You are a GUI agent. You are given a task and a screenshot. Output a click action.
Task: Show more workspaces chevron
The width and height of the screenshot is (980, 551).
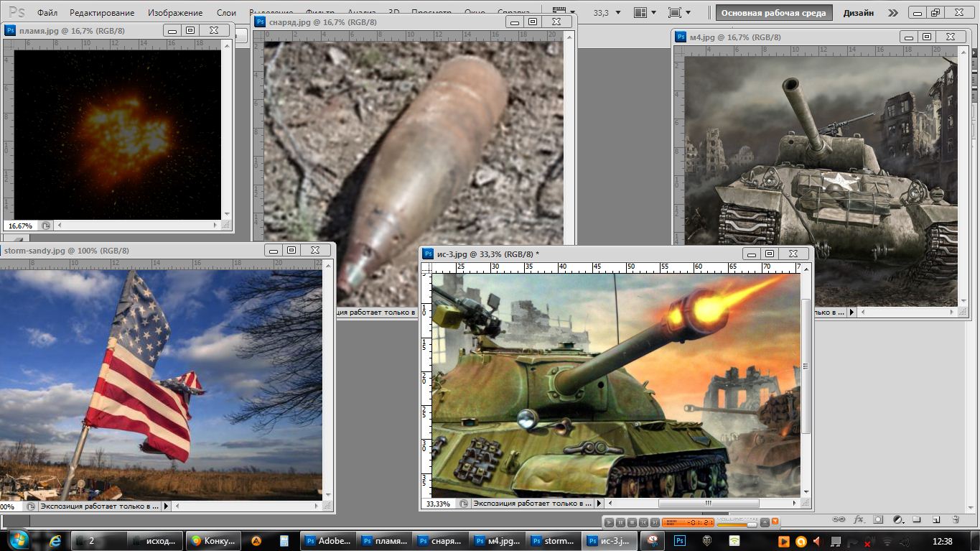point(892,13)
